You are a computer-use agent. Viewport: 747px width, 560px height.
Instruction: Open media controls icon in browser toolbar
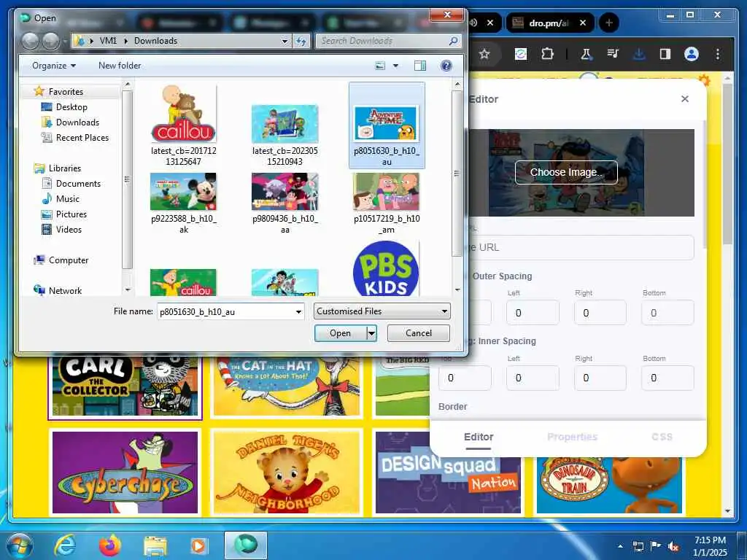(x=613, y=54)
